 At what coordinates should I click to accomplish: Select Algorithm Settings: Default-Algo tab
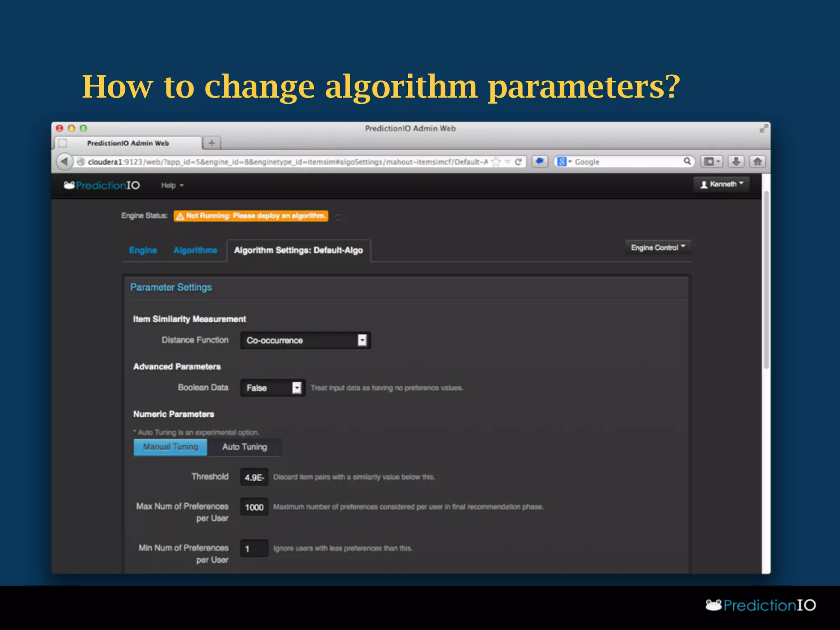[299, 250]
